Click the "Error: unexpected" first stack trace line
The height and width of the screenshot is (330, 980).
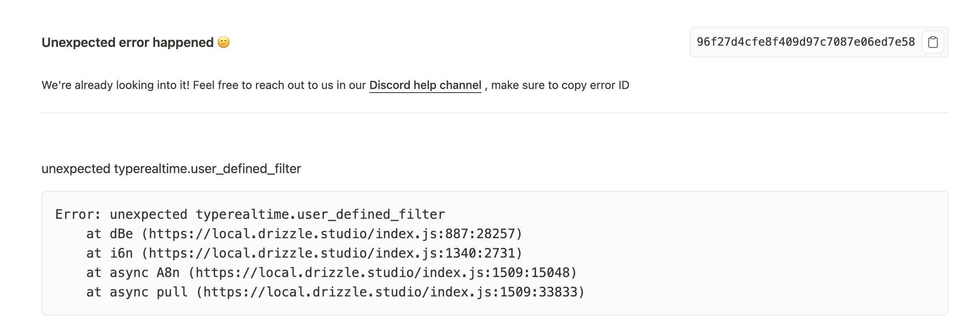pyautogui.click(x=250, y=214)
